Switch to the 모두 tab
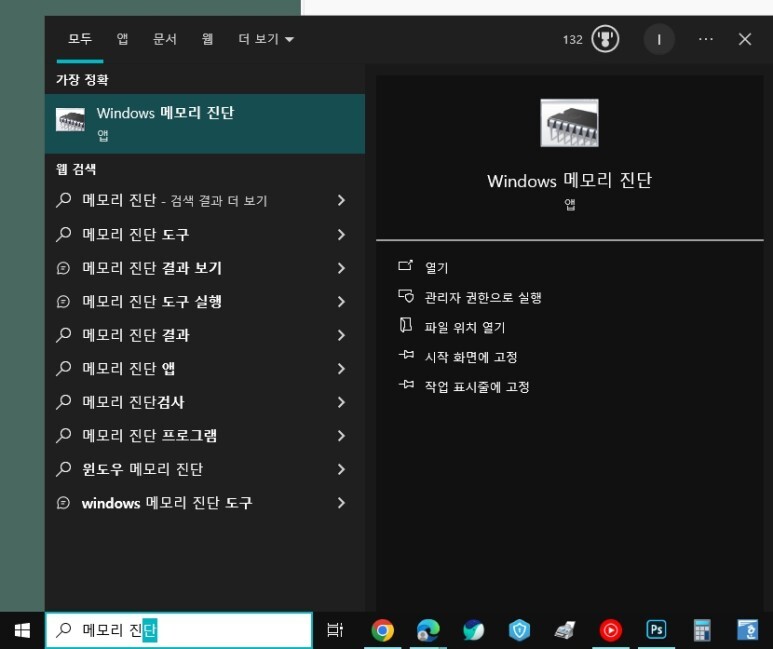 [x=80, y=39]
